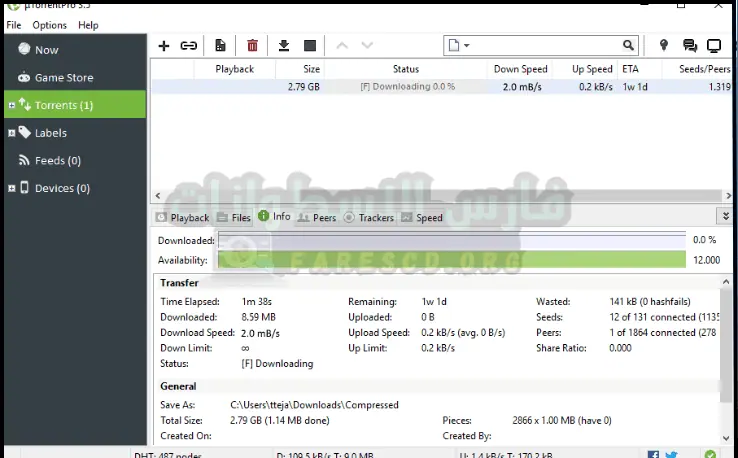Expand the Labels tree node

click(11, 133)
